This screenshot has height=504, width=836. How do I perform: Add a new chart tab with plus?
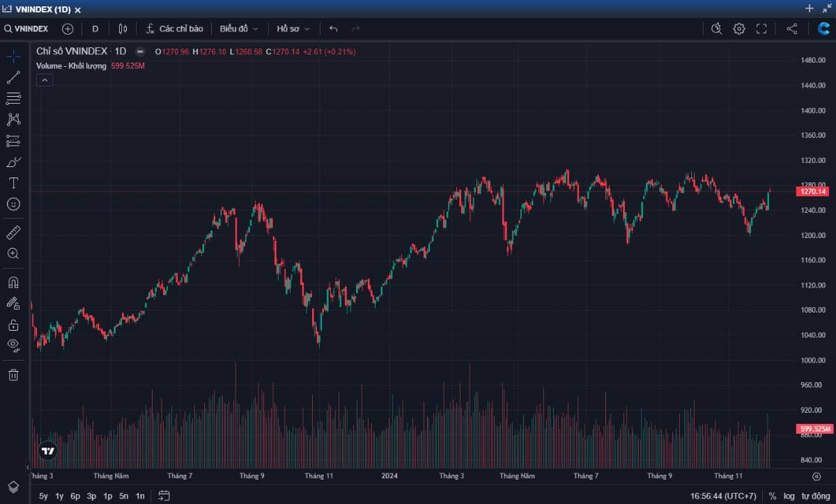809,8
